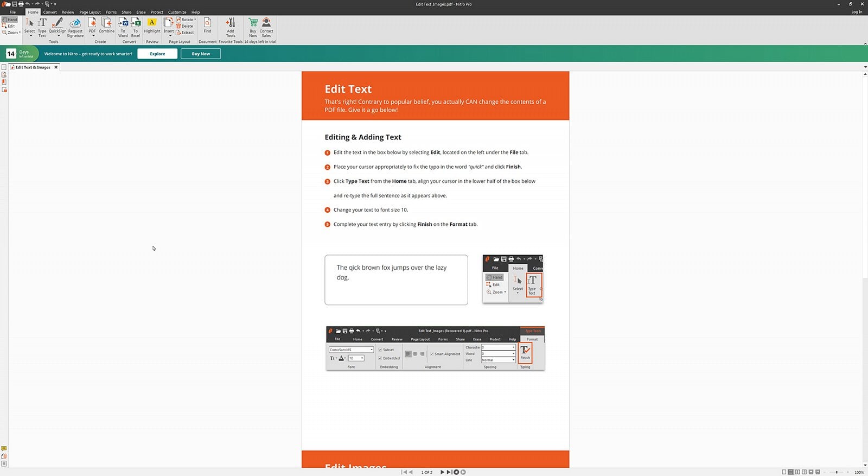Enable single page view mode

click(784, 472)
